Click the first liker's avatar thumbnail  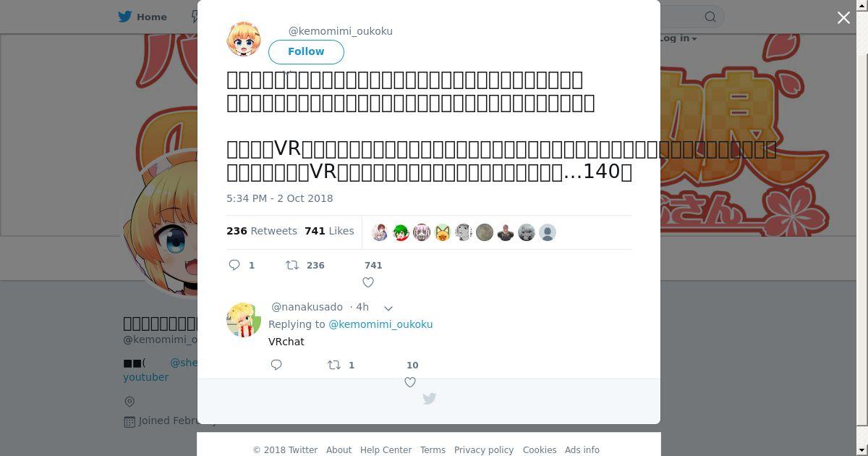(380, 232)
